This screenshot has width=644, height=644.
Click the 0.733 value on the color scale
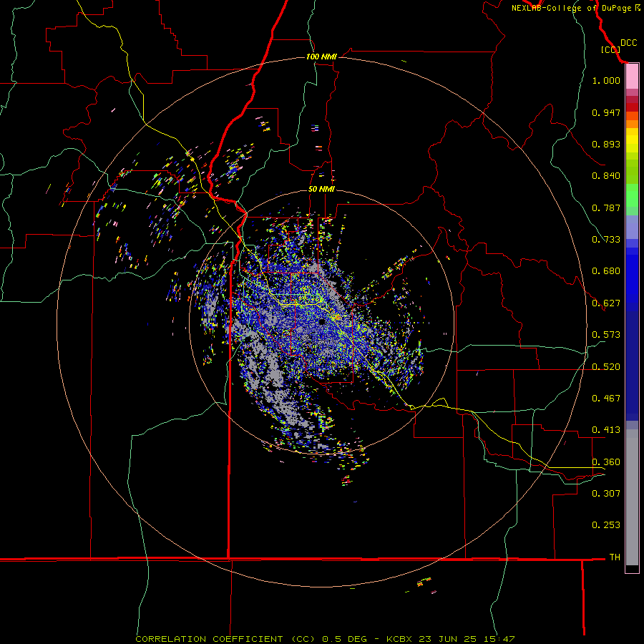pyautogui.click(x=606, y=240)
